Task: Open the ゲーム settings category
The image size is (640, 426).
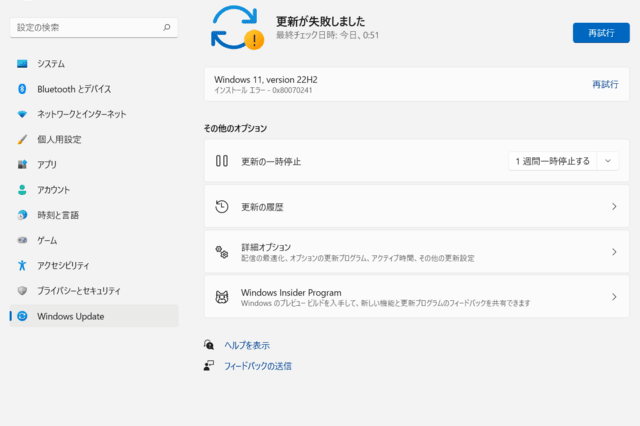Action: (94, 240)
